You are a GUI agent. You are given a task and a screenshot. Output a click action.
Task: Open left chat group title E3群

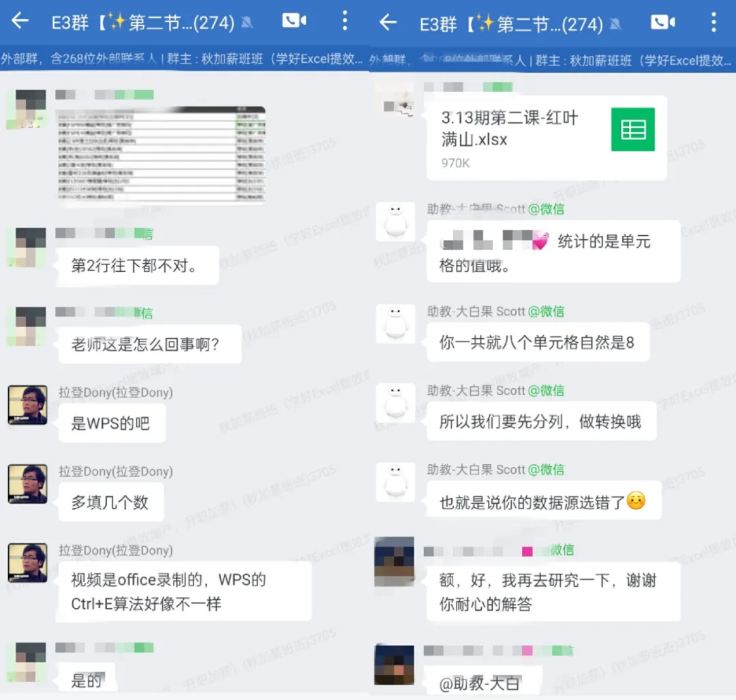pyautogui.click(x=142, y=22)
